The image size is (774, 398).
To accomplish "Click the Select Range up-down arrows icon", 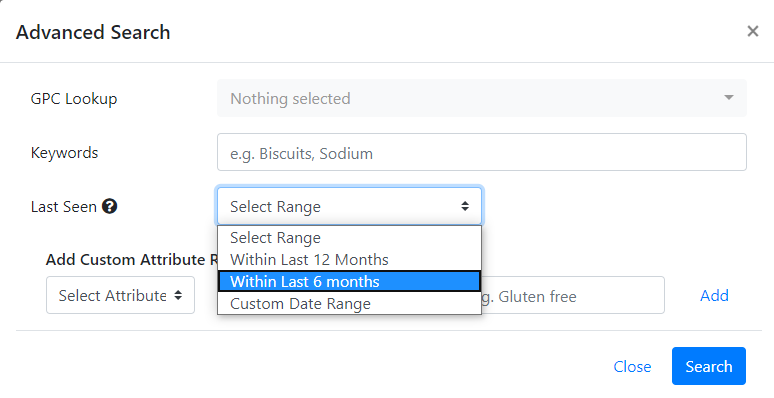I will point(464,206).
